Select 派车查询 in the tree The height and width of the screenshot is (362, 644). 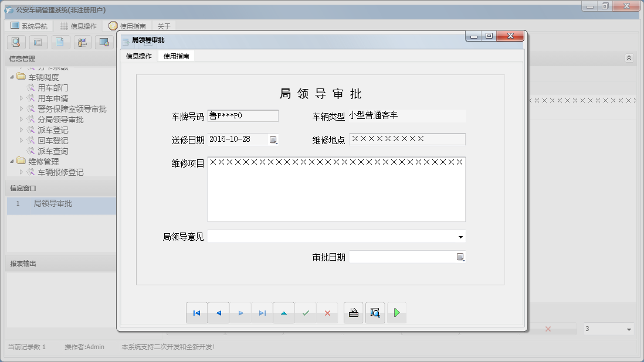(53, 151)
